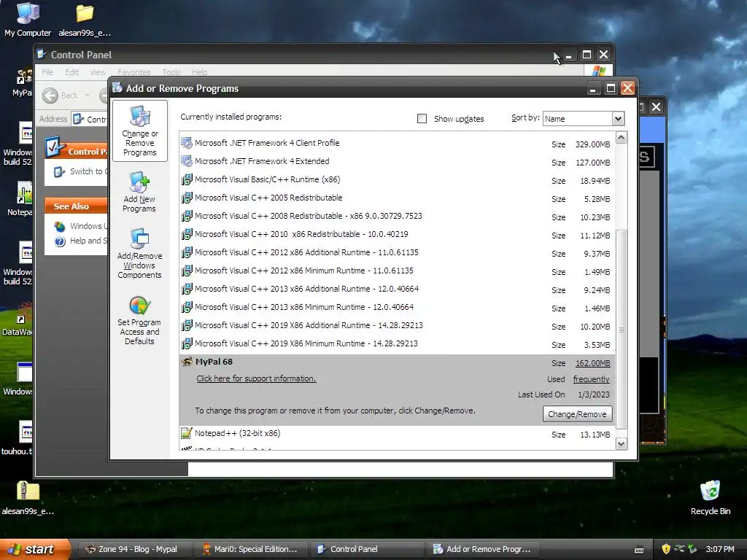Viewport: 747px width, 560px height.
Task: Click the 127.00MB size value
Action: [x=592, y=163]
